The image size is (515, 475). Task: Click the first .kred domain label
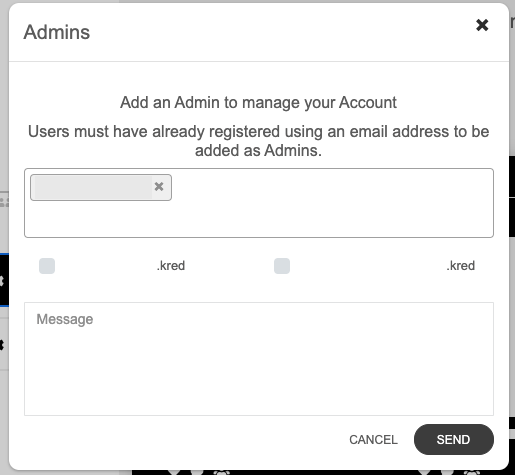[x=171, y=266]
